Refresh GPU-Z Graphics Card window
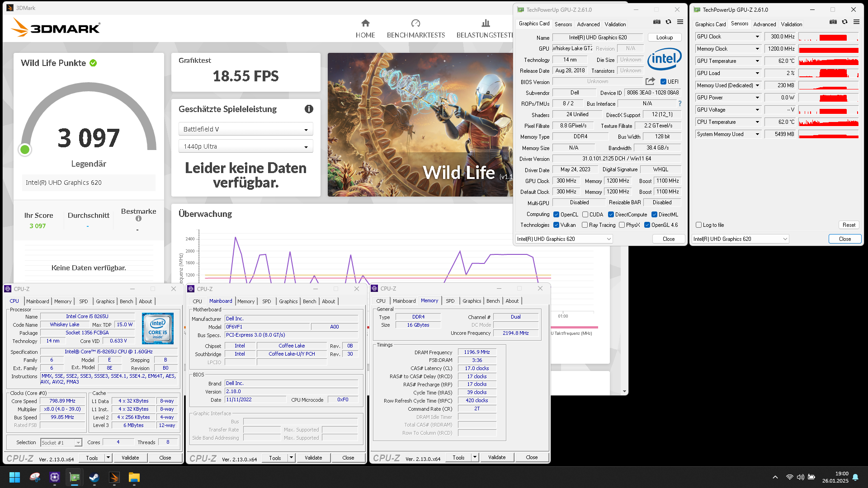Viewport: 868px width, 488px height. pyautogui.click(x=668, y=22)
